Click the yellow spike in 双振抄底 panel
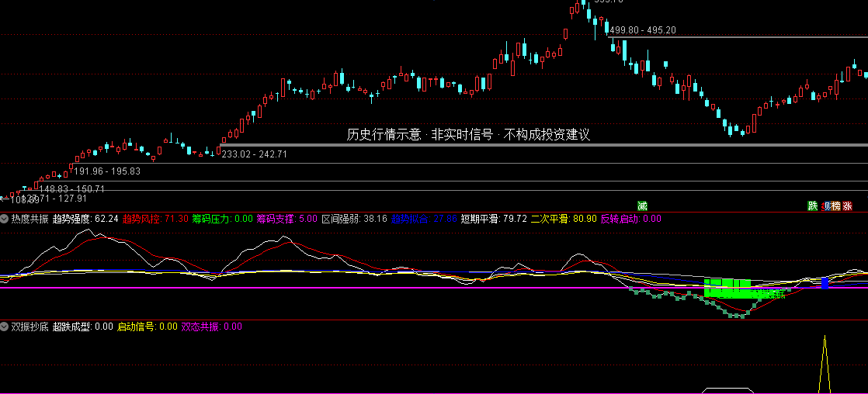 (x=825, y=363)
